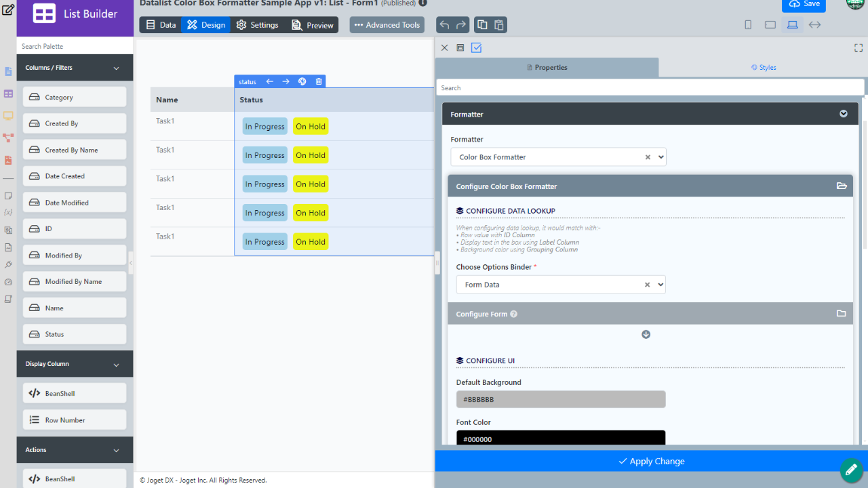Move status column left with arrow icon
The image size is (868, 488).
(x=270, y=81)
